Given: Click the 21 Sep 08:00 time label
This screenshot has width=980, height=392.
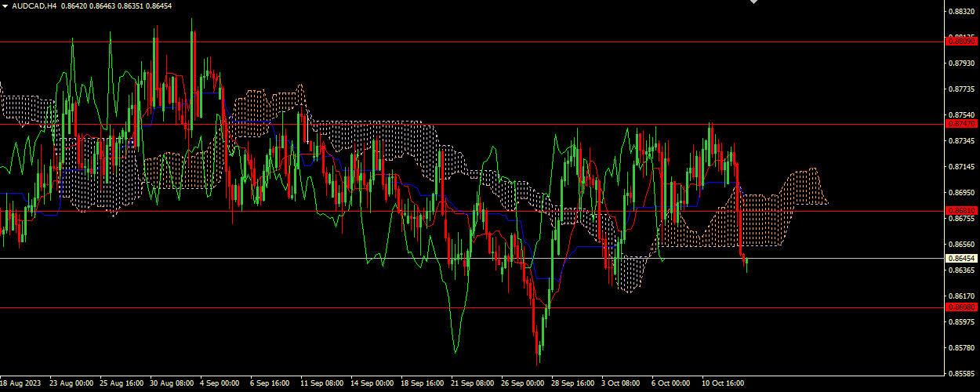Looking at the screenshot, I should point(473,383).
